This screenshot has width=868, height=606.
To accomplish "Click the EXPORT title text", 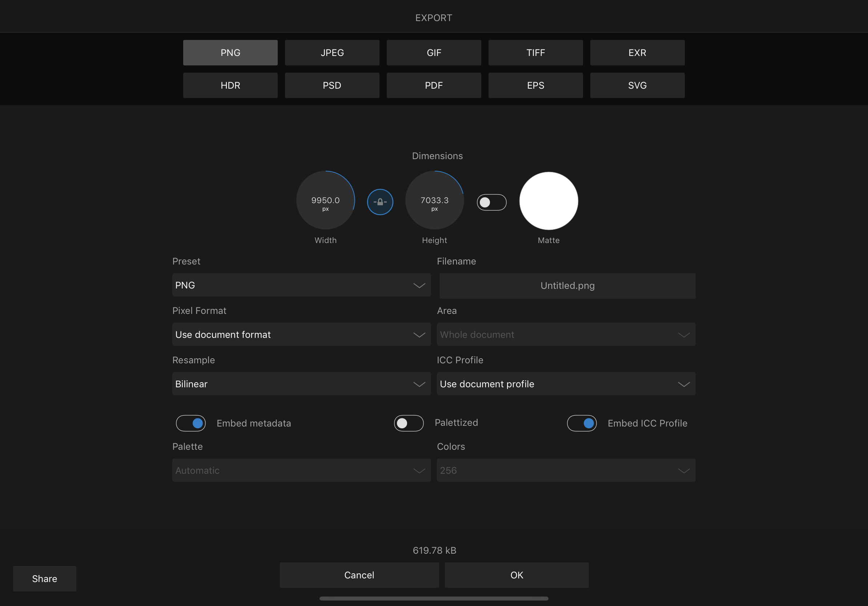I will 434,18.
